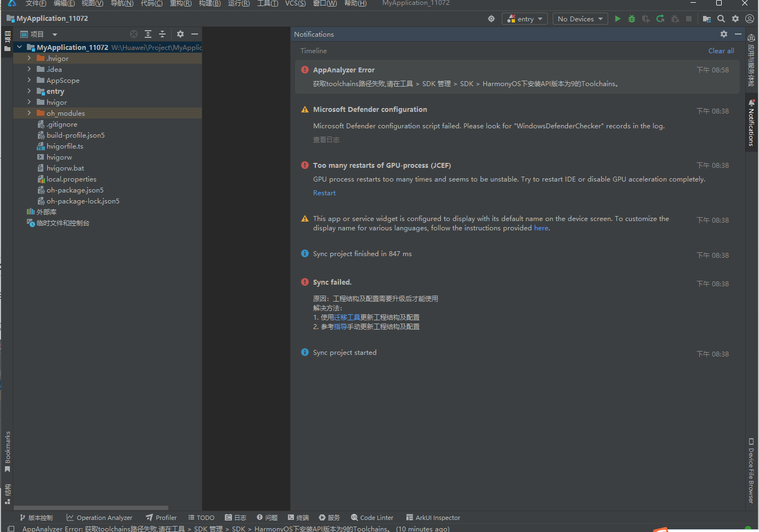759x532 pixels.
Task: Collapse all nodes in project tree
Action: click(162, 34)
